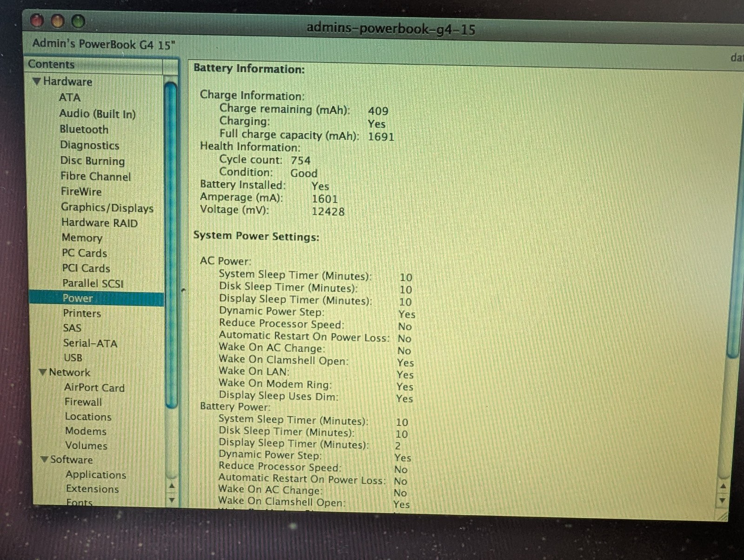The image size is (744, 560).
Task: Click the window resize grip corner
Action: [x=723, y=515]
